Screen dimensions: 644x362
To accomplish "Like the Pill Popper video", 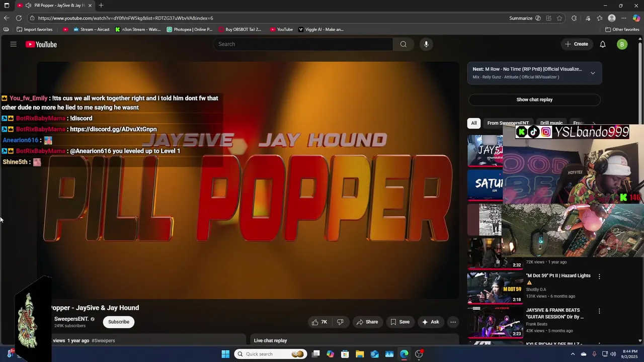I will pyautogui.click(x=319, y=322).
